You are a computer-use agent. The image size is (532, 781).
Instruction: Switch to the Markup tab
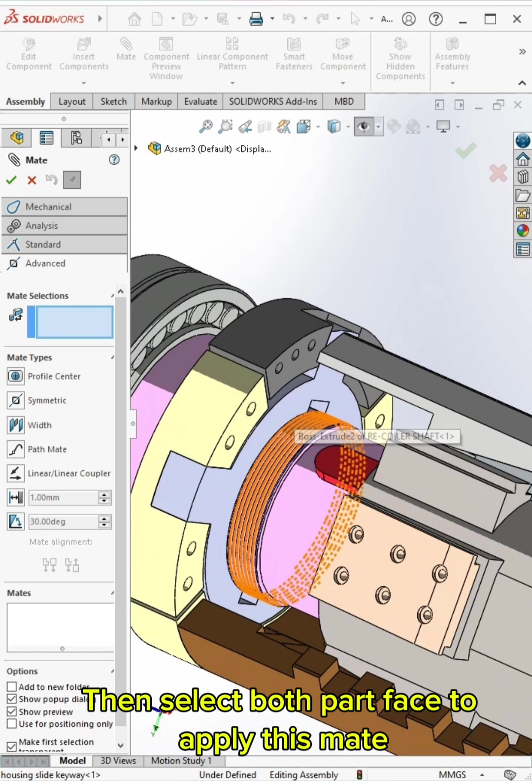(x=156, y=102)
